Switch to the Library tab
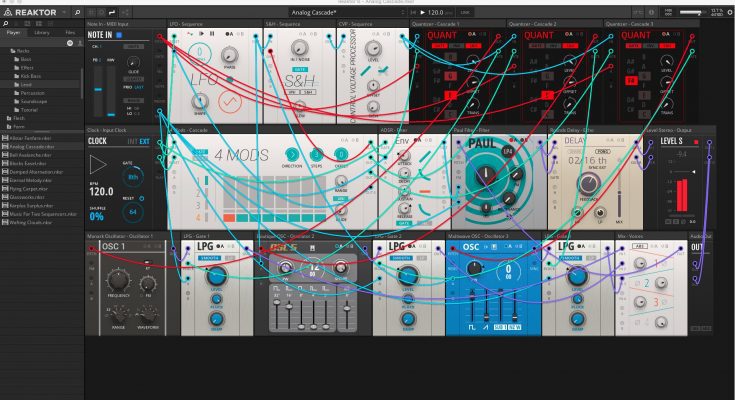This screenshot has width=735, height=400. pyautogui.click(x=42, y=32)
